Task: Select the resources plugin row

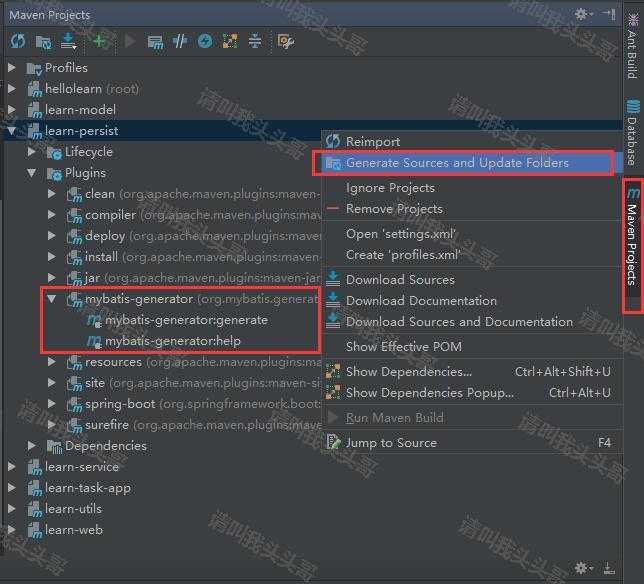Action: (x=194, y=362)
